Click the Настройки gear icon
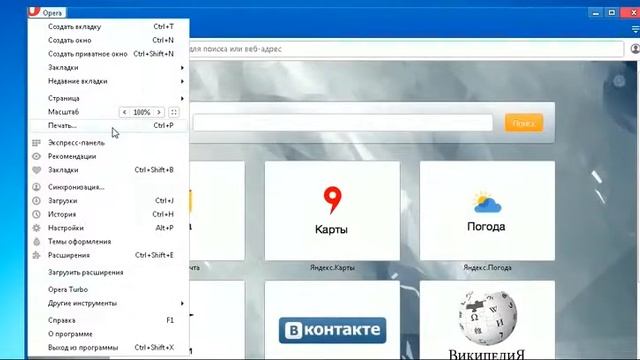This screenshot has width=640, height=360. (36, 228)
